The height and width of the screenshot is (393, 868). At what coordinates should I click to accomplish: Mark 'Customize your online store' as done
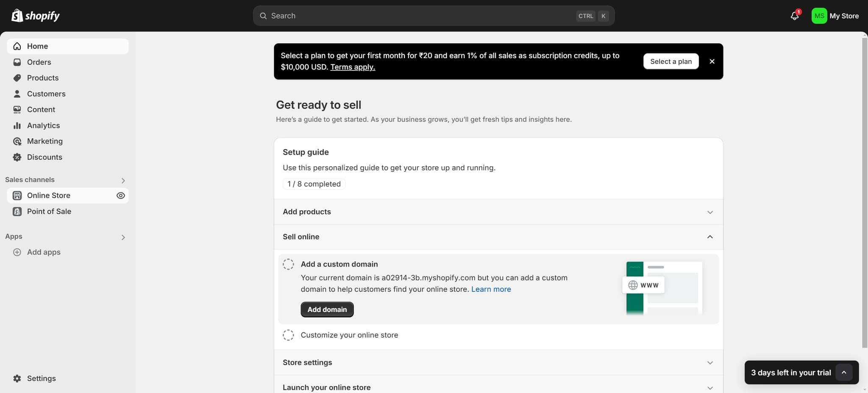tap(288, 335)
